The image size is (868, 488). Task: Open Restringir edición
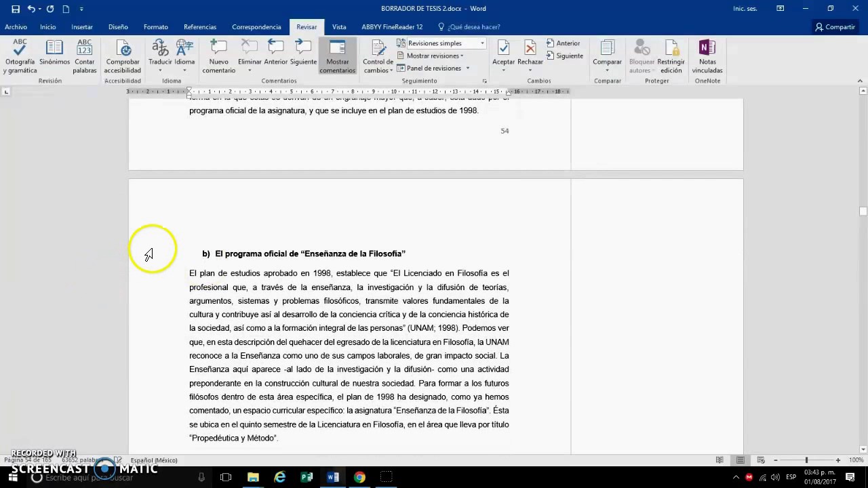pos(671,56)
